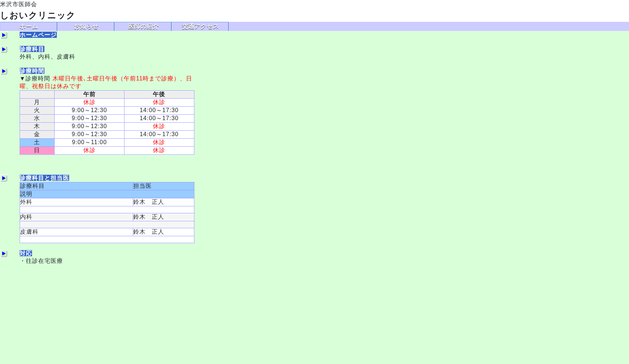The height and width of the screenshot is (364, 629).
Task: Click the しおいクリニック site title
Action: click(x=37, y=15)
